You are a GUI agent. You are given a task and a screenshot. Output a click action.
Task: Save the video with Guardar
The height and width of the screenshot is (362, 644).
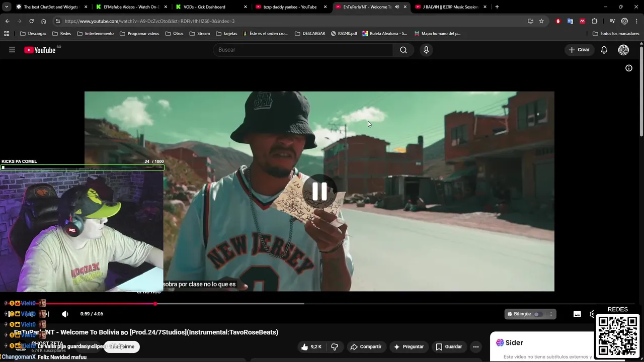click(449, 346)
